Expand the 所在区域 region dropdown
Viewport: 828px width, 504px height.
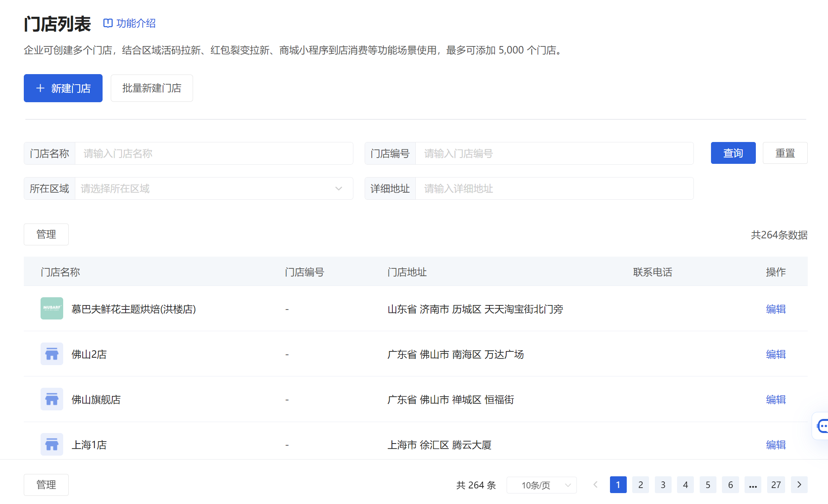214,189
